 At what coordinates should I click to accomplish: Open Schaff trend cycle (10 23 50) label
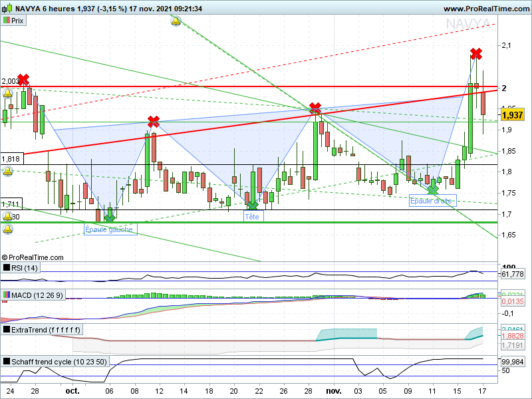(55, 362)
